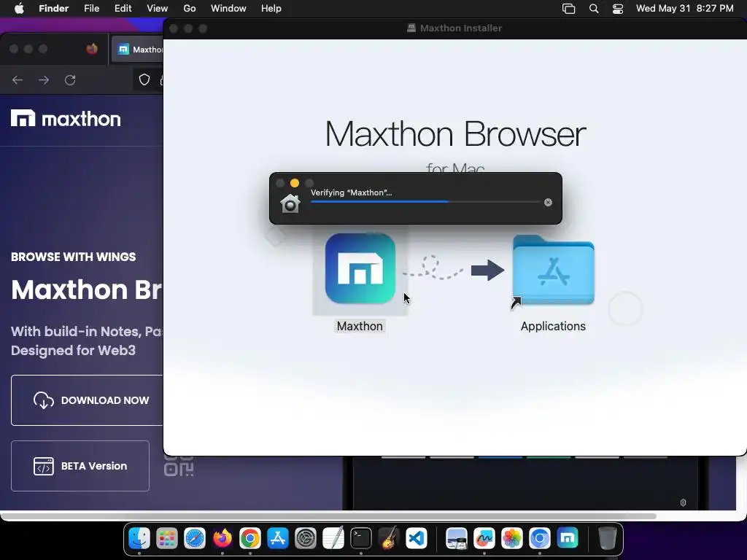747x560 pixels.
Task: Click the Applications folder shortcut
Action: (554, 271)
